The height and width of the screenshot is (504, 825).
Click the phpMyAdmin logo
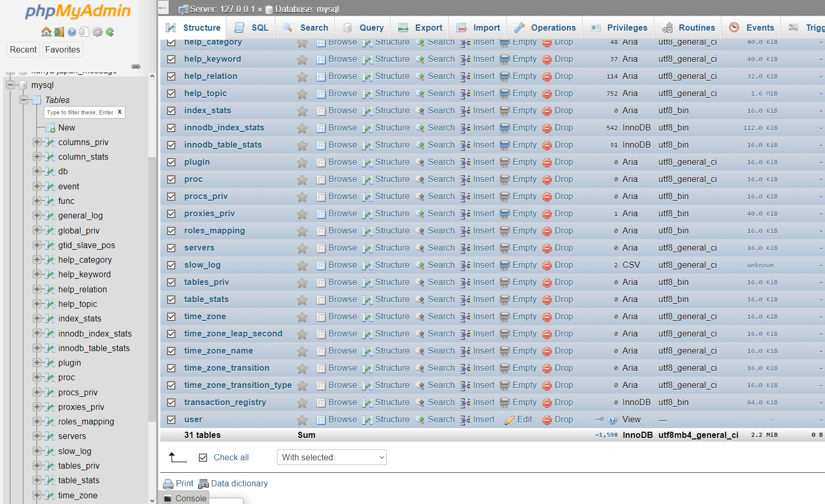[x=78, y=11]
